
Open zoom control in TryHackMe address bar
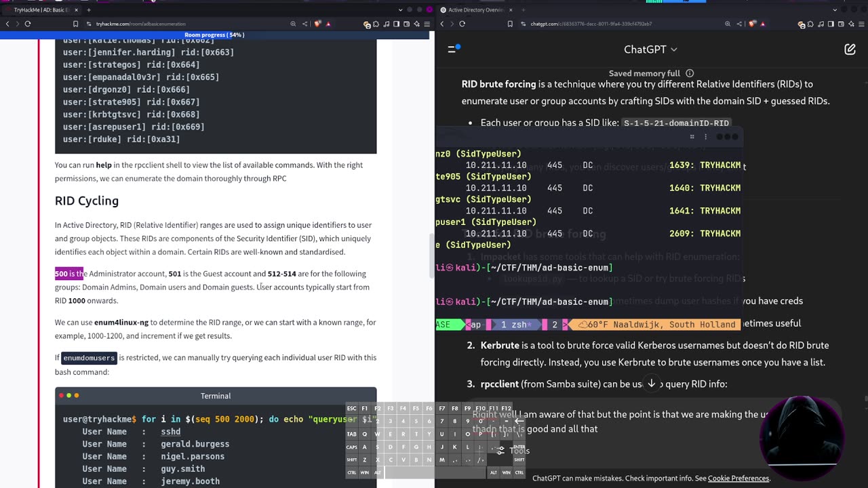293,24
